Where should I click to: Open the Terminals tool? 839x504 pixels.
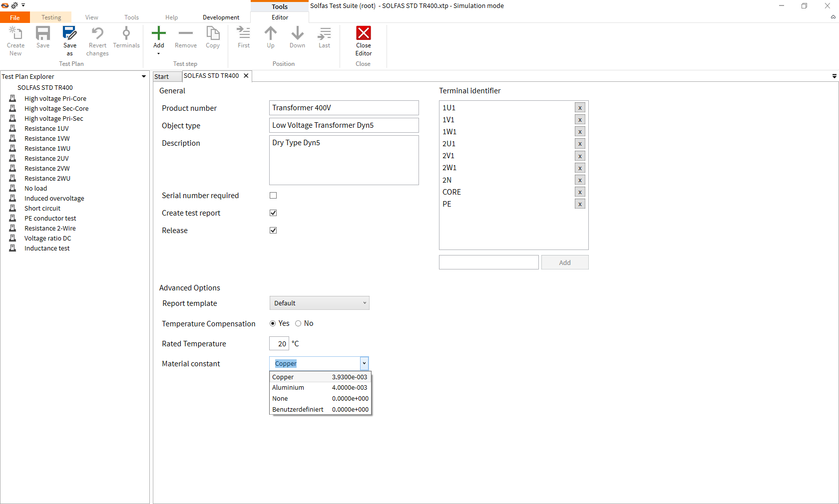pyautogui.click(x=126, y=33)
